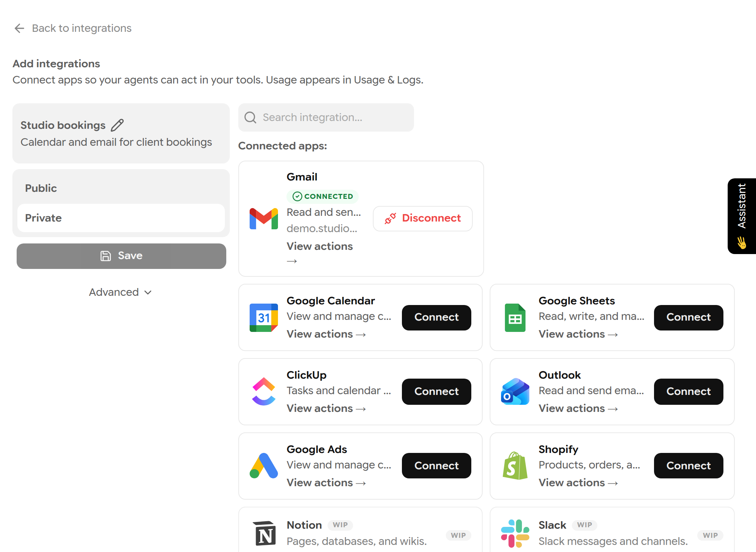Screen dimensions: 756x552
Task: Click the Slack logo icon
Action: point(515,534)
